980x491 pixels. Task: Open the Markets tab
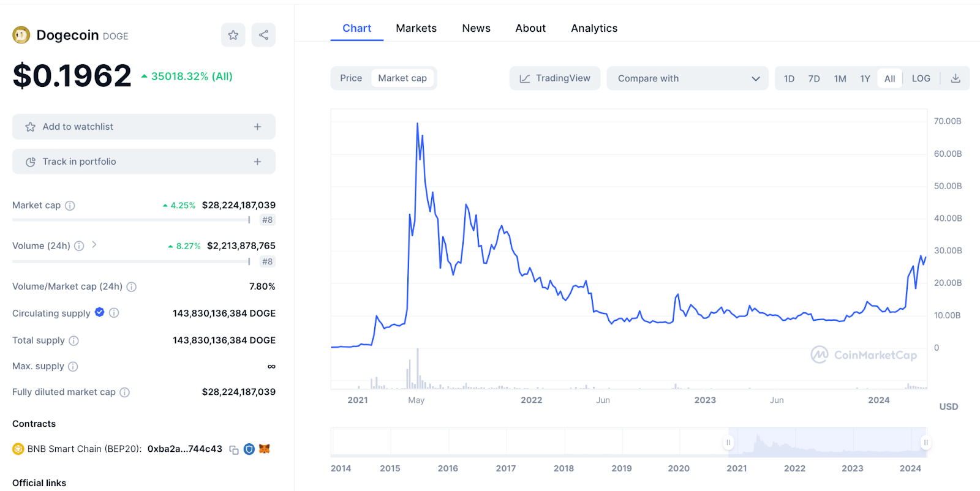point(416,28)
